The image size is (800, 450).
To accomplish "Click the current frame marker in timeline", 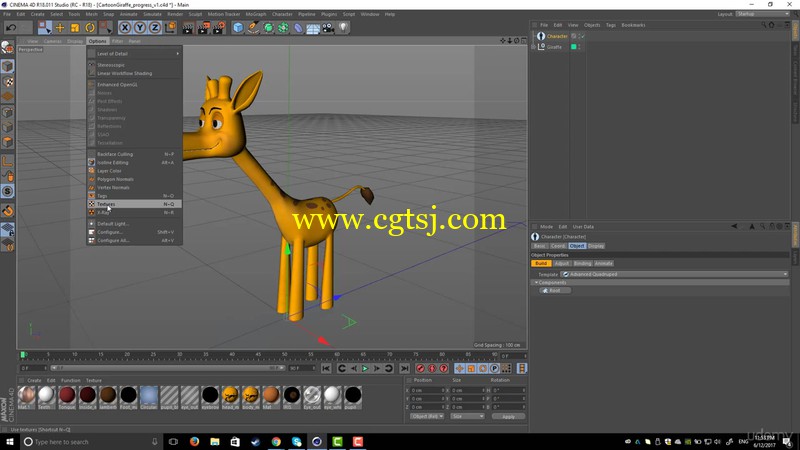I will pos(22,355).
